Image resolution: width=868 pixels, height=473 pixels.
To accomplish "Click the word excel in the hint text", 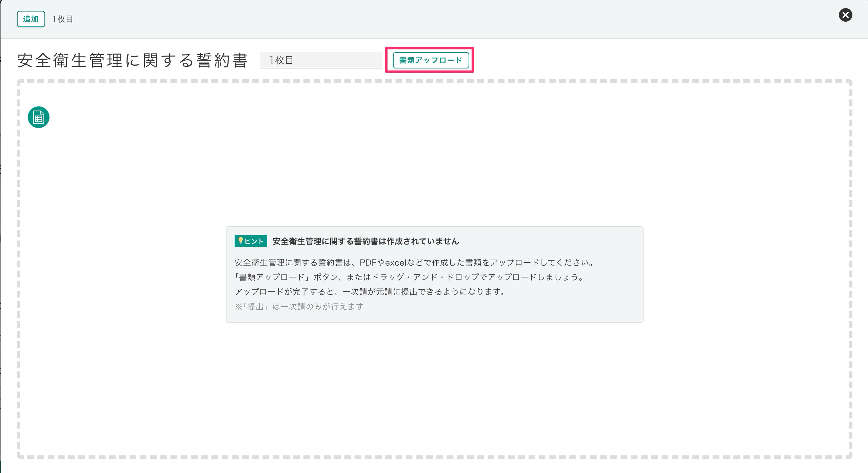I will [396, 263].
